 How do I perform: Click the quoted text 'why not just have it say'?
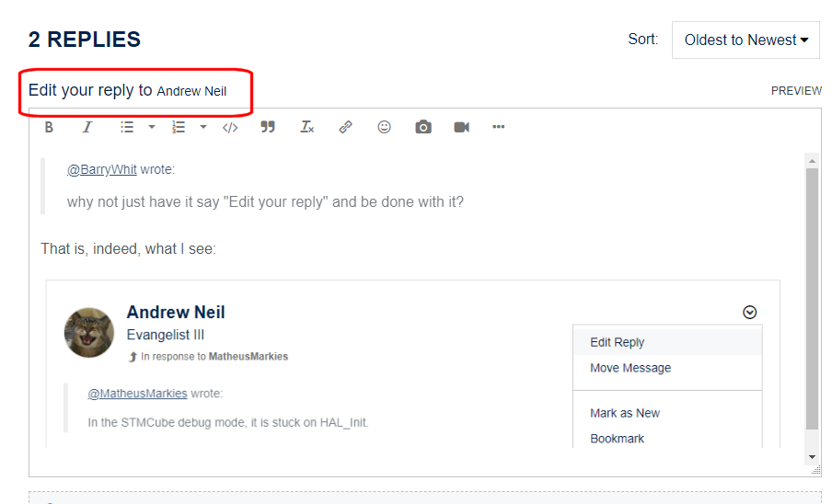[x=144, y=202]
